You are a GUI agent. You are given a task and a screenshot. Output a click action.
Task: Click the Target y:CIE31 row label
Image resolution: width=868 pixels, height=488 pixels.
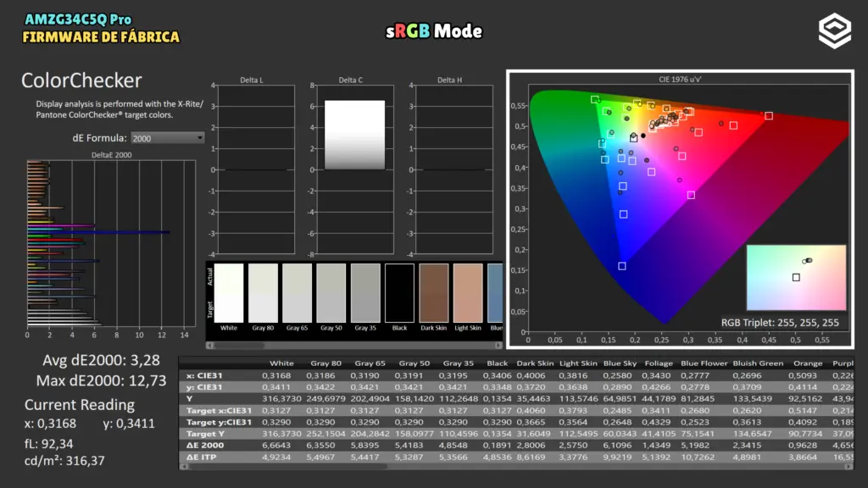point(219,422)
